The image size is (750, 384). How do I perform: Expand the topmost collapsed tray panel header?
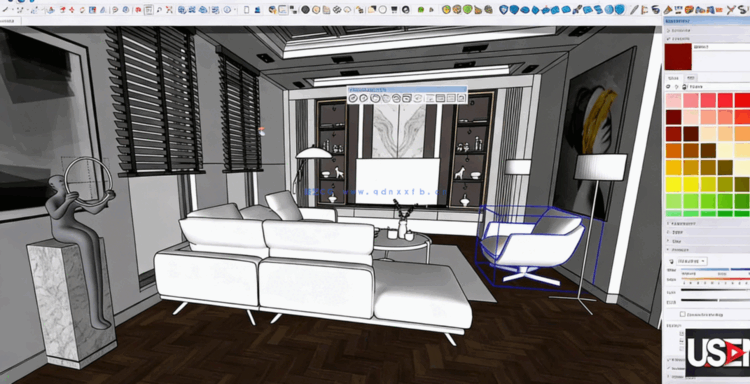[x=706, y=30]
